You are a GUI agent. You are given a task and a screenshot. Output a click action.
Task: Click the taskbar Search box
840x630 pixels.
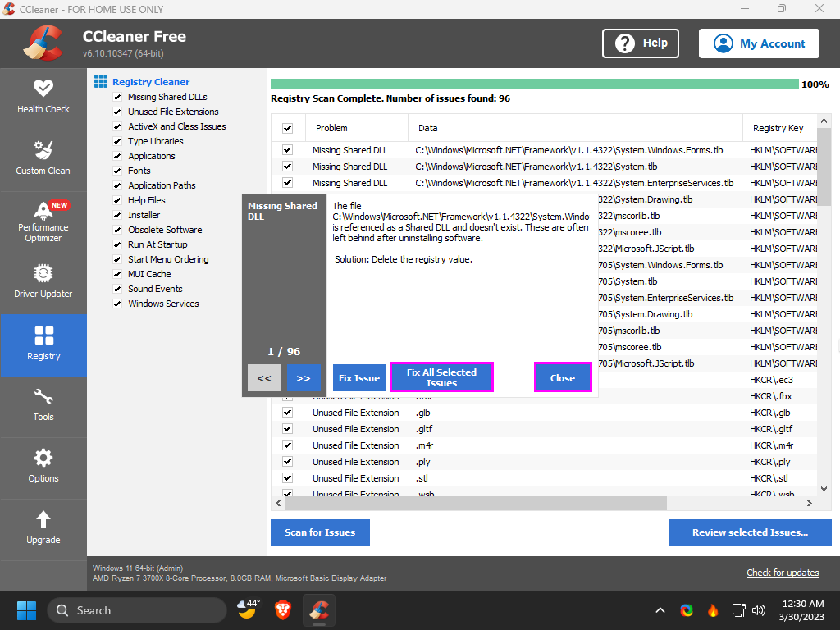tap(137, 610)
